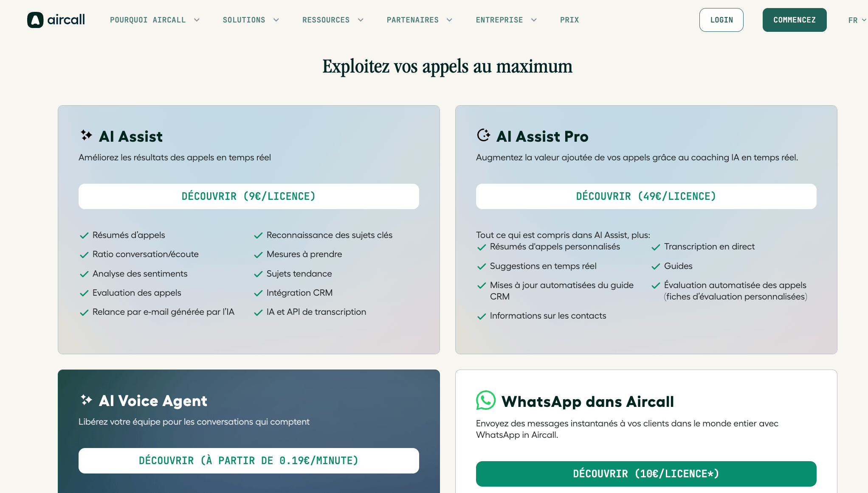
Task: Click checkmark beside Intégration CRM
Action: (x=258, y=293)
